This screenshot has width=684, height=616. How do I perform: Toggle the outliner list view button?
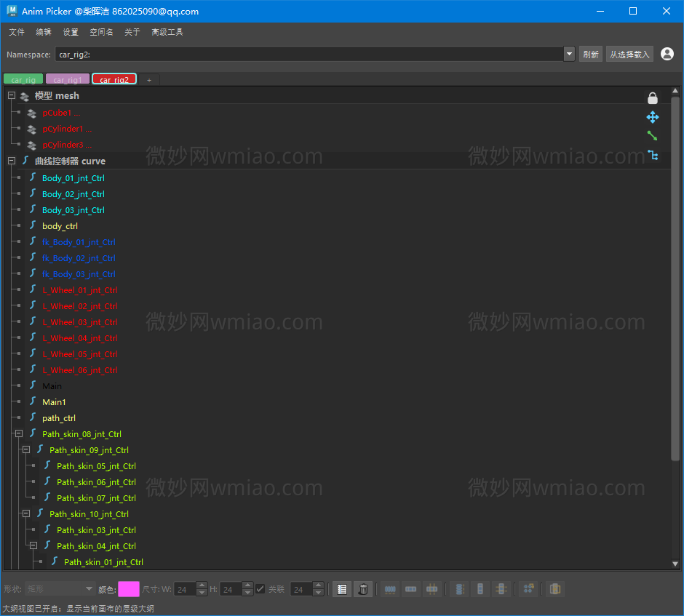click(342, 589)
